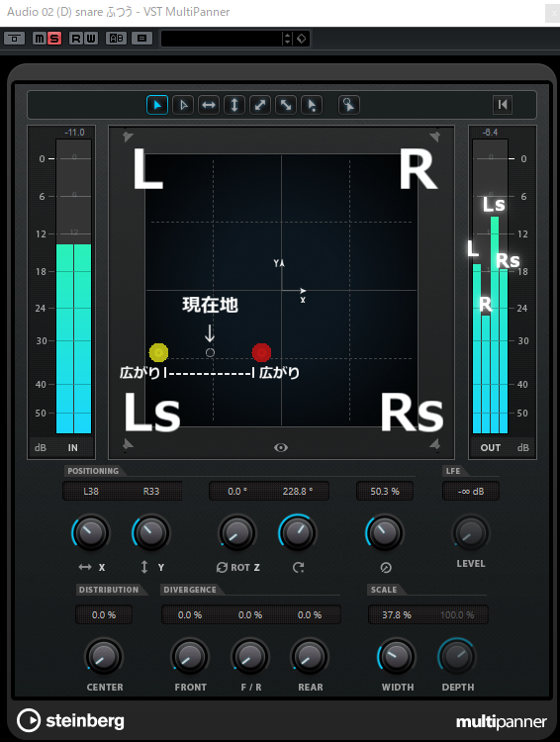This screenshot has width=560, height=742.
Task: Click the red right channel ball
Action: point(261,352)
